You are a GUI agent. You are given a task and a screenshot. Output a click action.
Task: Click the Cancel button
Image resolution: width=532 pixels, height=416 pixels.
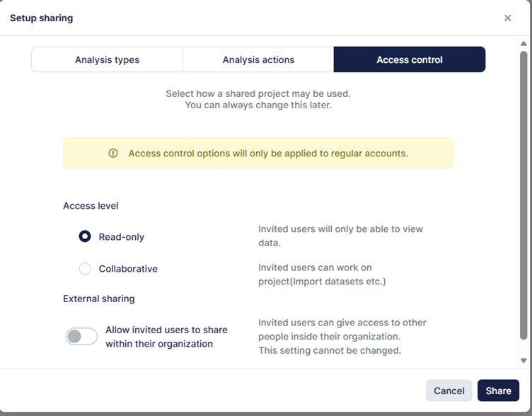(449, 391)
